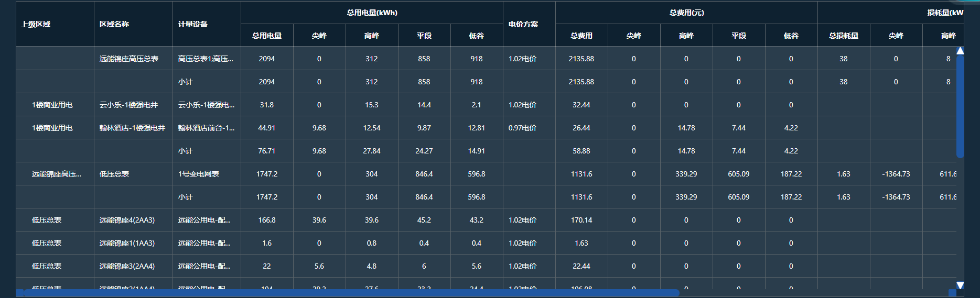
Task: Click the vertical scrollbar thumb
Action: 960,105
